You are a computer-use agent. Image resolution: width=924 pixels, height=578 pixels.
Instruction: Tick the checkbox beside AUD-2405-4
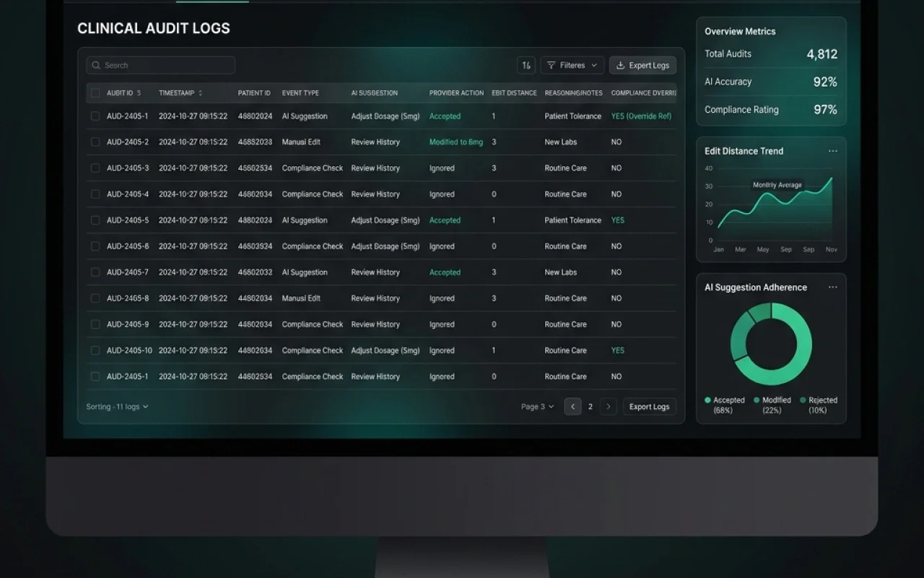point(95,194)
